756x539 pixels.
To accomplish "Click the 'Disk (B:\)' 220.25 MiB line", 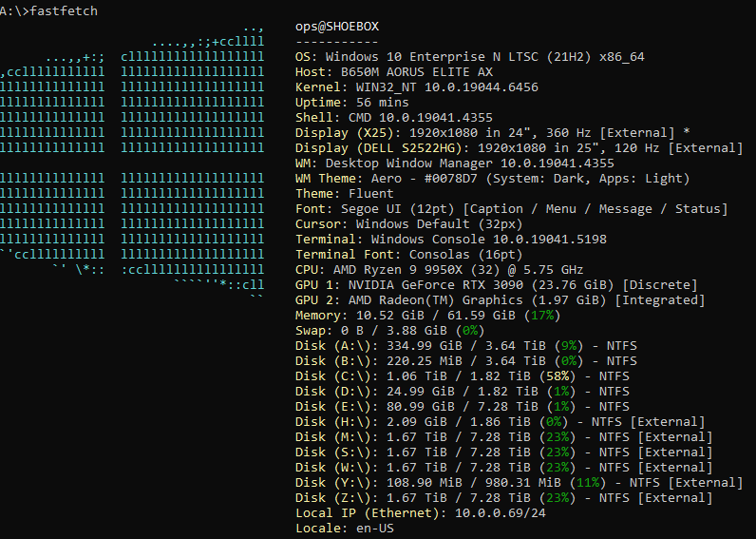I will tap(465, 361).
